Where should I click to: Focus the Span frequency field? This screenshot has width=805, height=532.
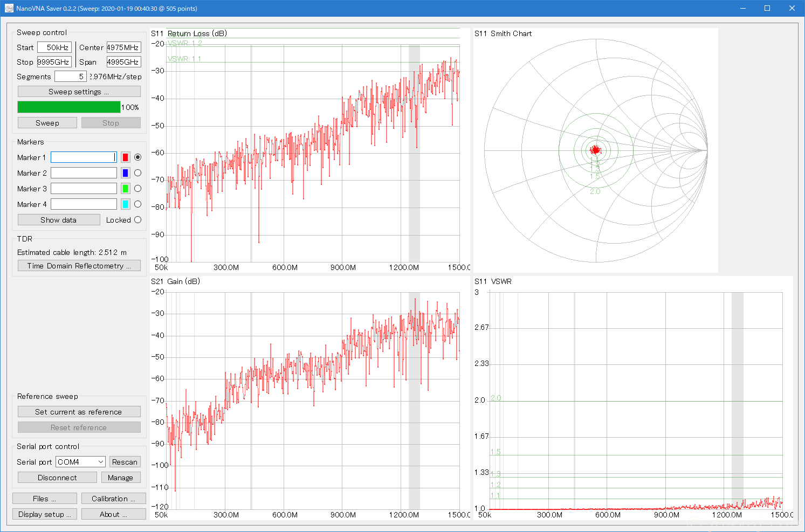(124, 62)
